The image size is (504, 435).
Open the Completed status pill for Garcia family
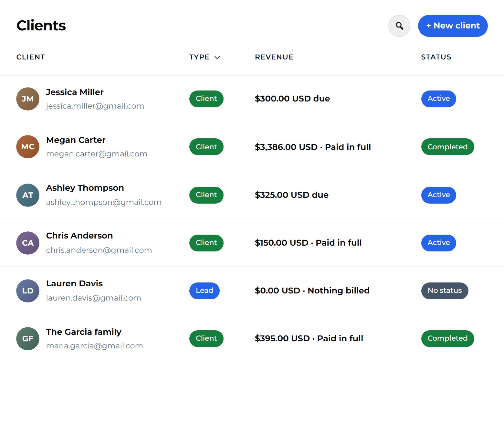448,339
